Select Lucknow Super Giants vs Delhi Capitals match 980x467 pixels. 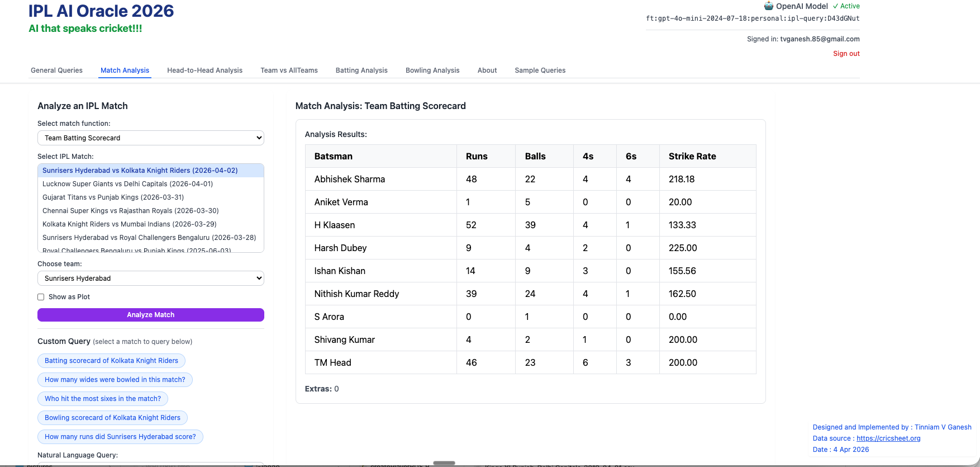click(x=127, y=184)
